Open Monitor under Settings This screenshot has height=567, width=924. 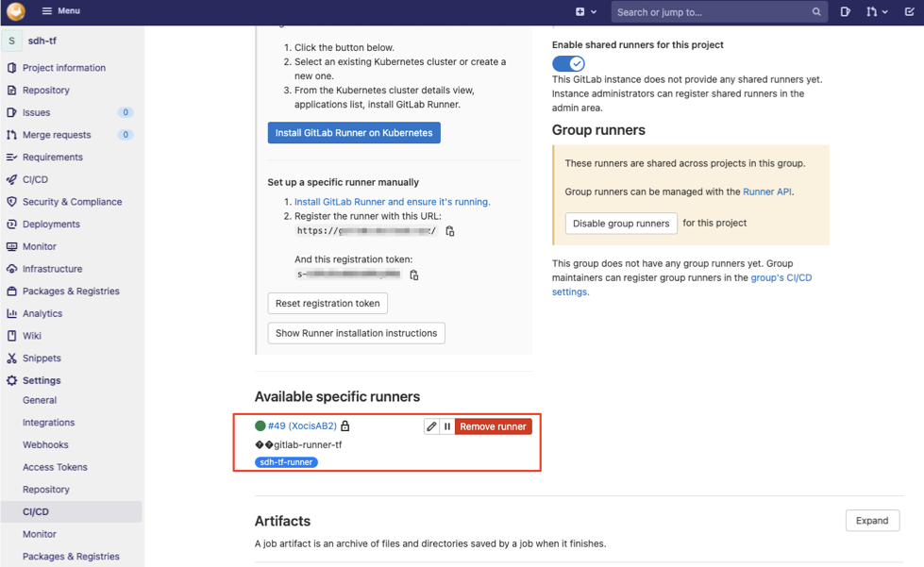(40, 534)
